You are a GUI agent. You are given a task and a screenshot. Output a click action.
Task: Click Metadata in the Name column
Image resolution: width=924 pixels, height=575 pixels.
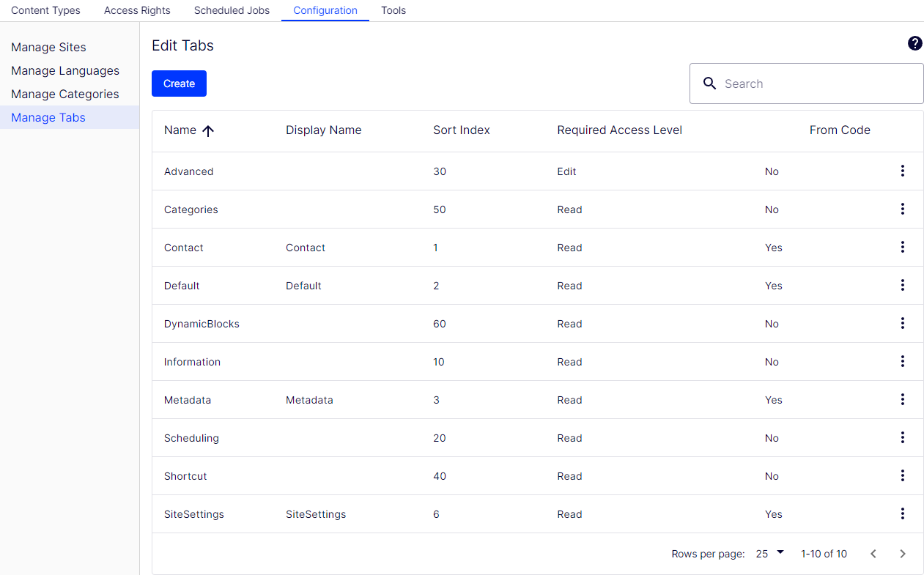[188, 400]
